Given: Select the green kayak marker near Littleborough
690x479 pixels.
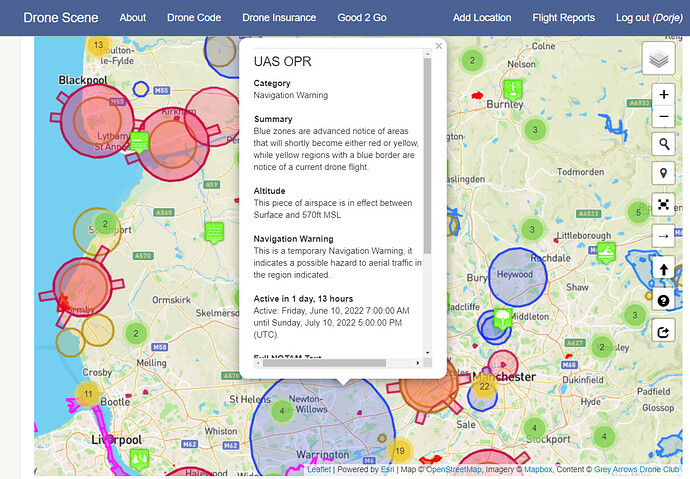Looking at the screenshot, I should coord(606,252).
